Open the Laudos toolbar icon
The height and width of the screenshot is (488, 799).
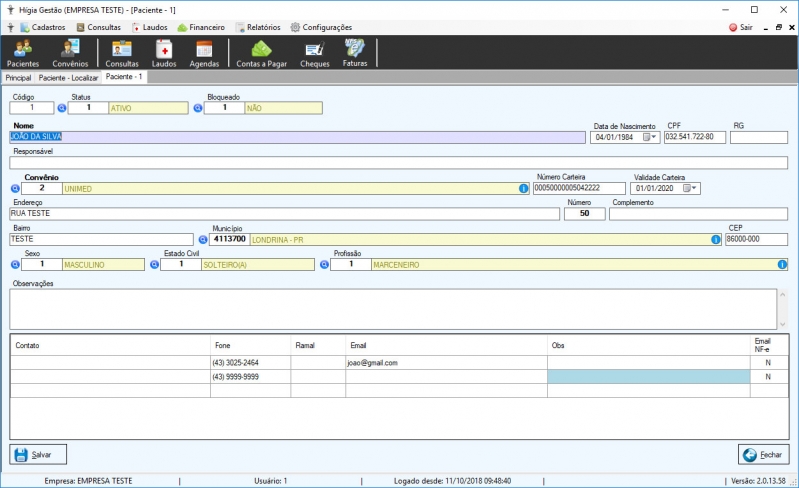tap(164, 53)
